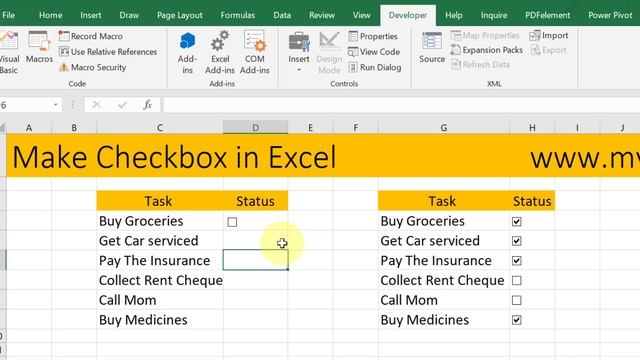
Task: Open Expansion Packs
Action: (x=487, y=50)
